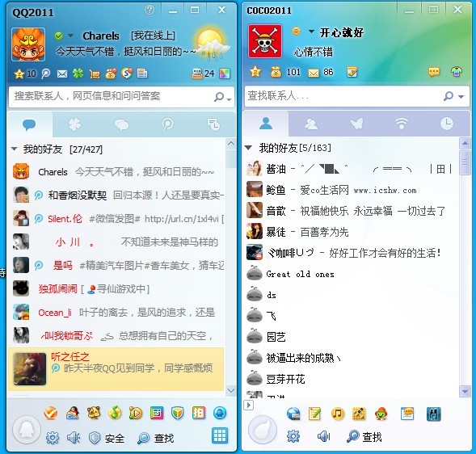Image resolution: width=476 pixels, height=454 pixels.
Task: Switch to the butterfly tab in COCO2011
Action: tap(356, 124)
